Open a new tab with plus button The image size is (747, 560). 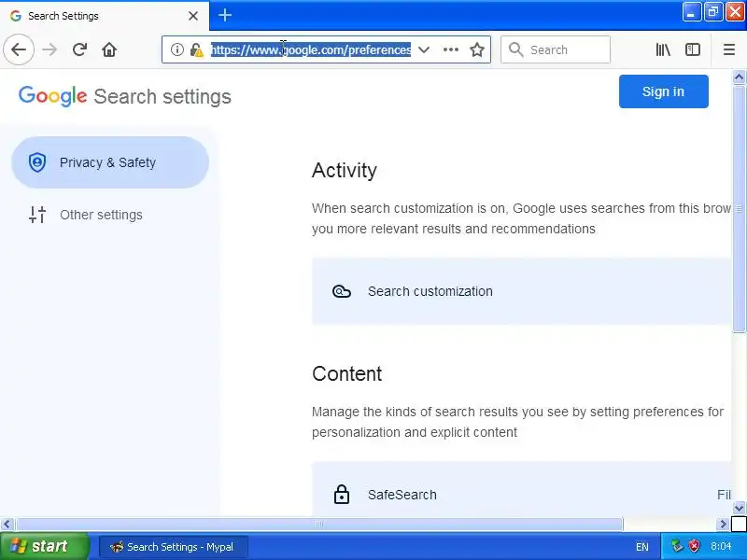[225, 15]
